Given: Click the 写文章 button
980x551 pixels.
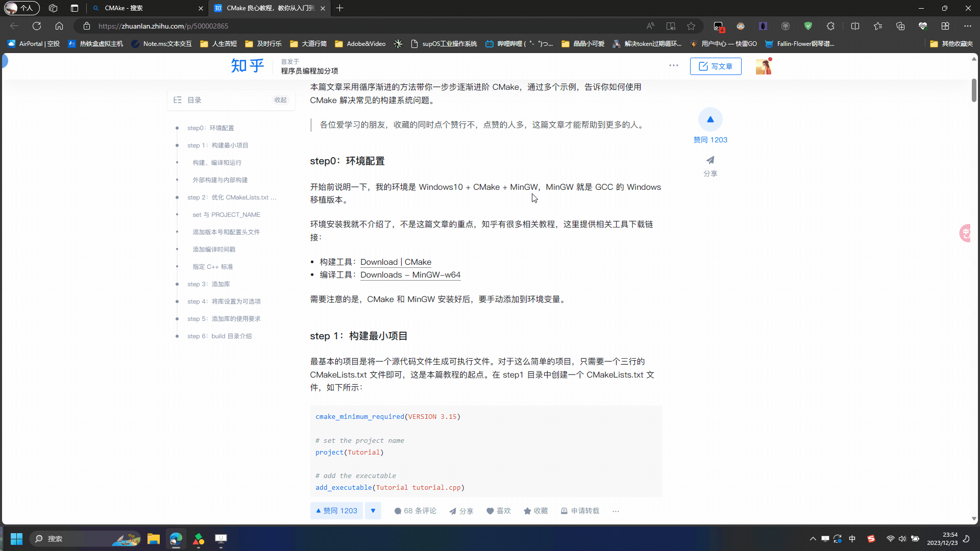Looking at the screenshot, I should pyautogui.click(x=716, y=66).
